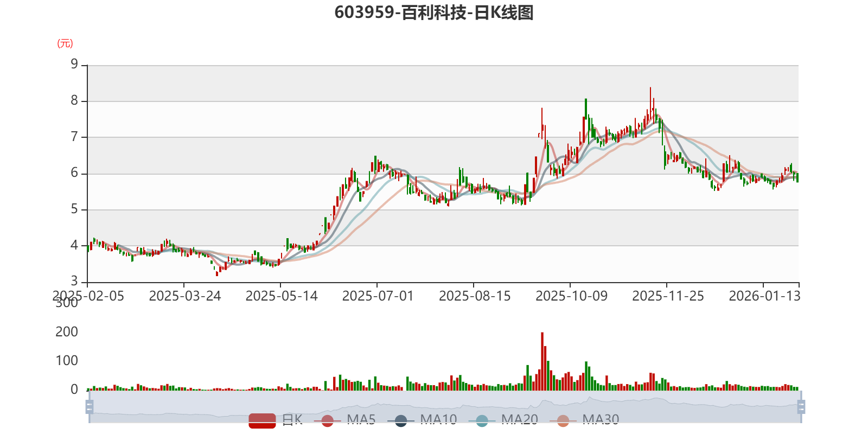Hide the MA30 moving average series
This screenshot has height=434, width=868.
(x=584, y=420)
